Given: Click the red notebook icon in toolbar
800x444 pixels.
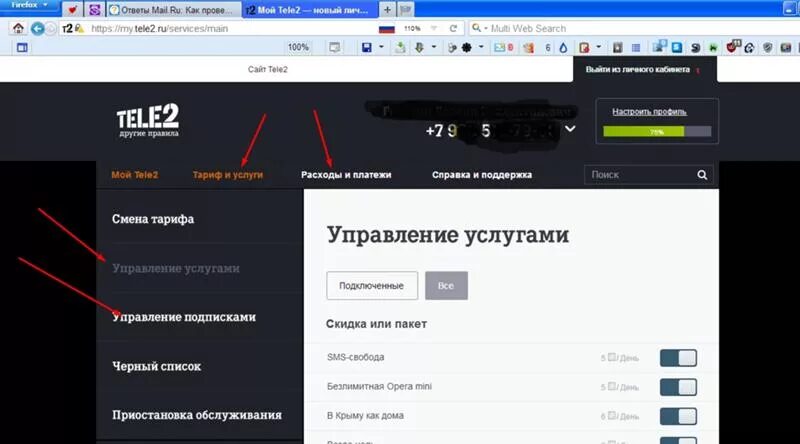Looking at the screenshot, I should (584, 47).
